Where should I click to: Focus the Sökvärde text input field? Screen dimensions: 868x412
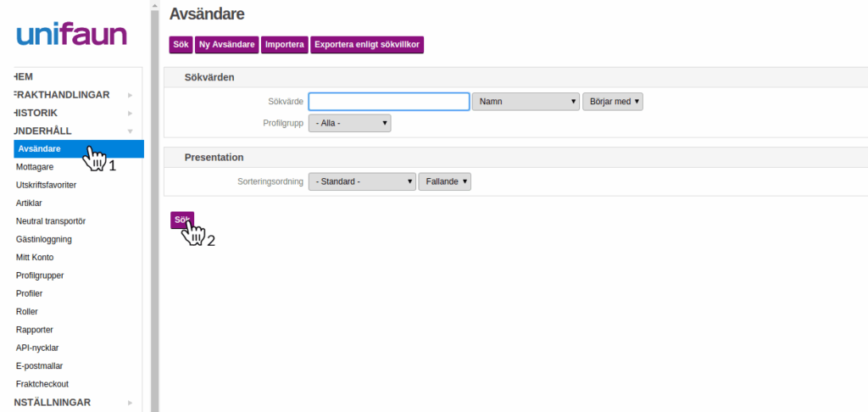tap(388, 102)
